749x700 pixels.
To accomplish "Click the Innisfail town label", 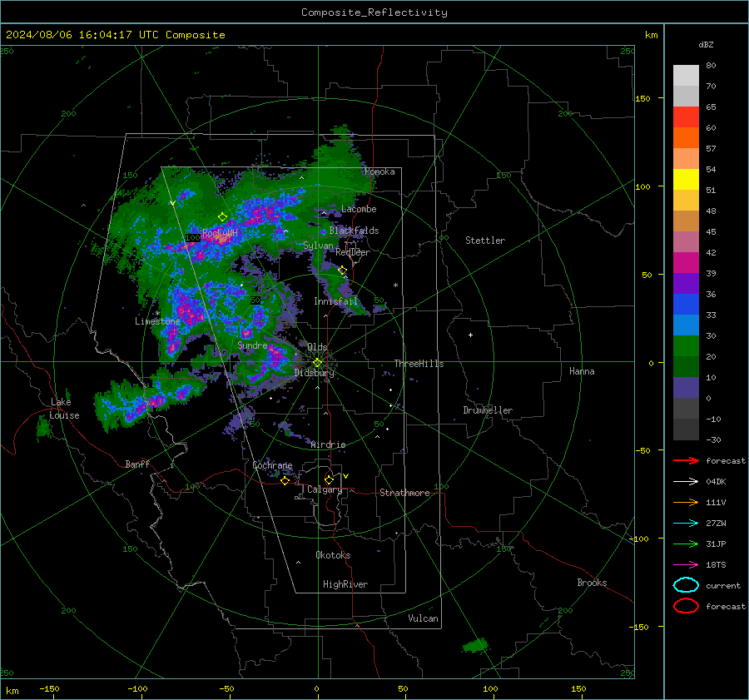I will click(x=335, y=301).
